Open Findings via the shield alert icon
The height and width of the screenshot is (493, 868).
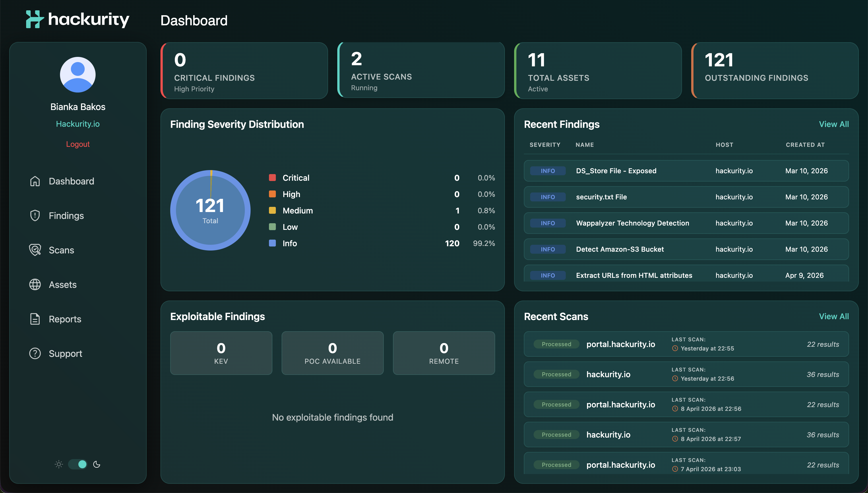[x=35, y=215]
